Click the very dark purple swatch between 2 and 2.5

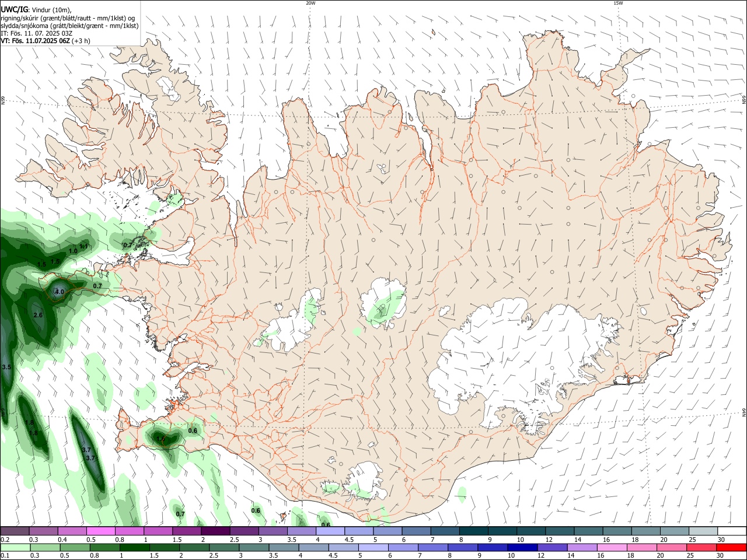215,531
